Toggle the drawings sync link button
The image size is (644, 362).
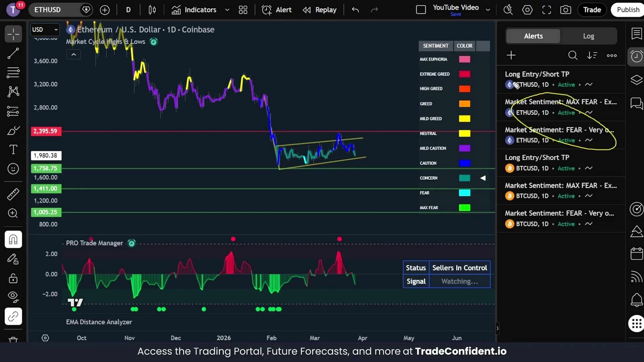point(13,317)
